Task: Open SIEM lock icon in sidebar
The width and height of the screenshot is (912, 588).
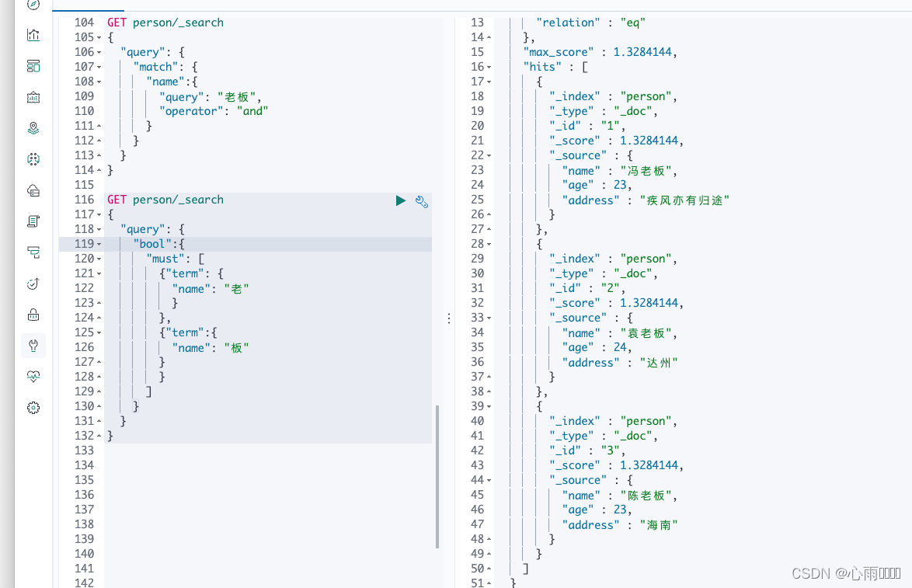Action: click(x=33, y=315)
